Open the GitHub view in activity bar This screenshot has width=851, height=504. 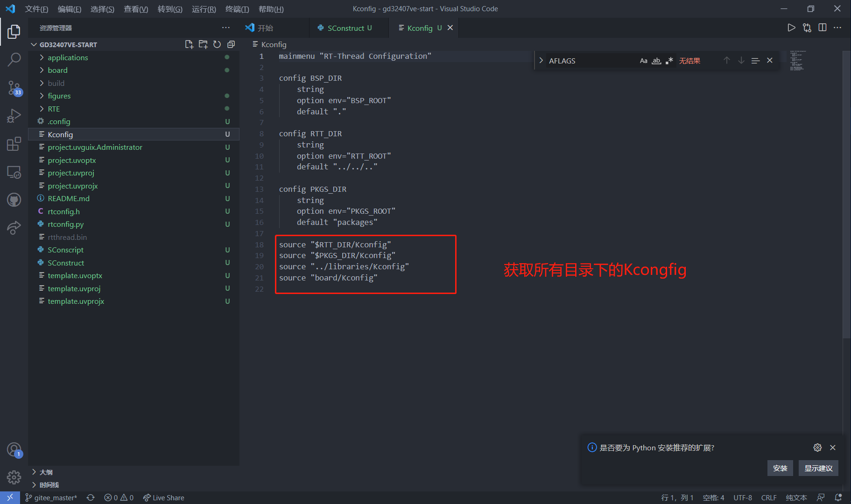pyautogui.click(x=14, y=200)
